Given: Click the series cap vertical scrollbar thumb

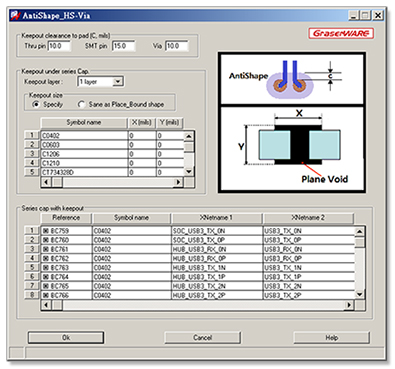Looking at the screenshot, I should click(360, 242).
